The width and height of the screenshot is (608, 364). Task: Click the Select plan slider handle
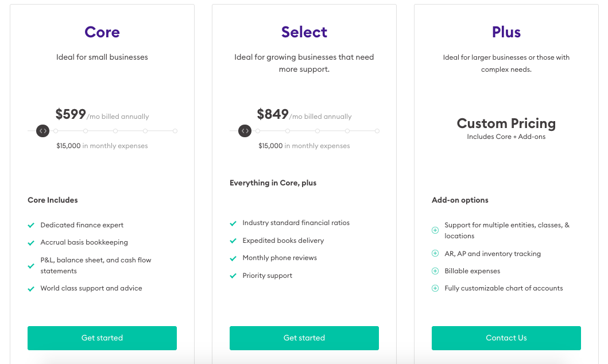click(245, 131)
